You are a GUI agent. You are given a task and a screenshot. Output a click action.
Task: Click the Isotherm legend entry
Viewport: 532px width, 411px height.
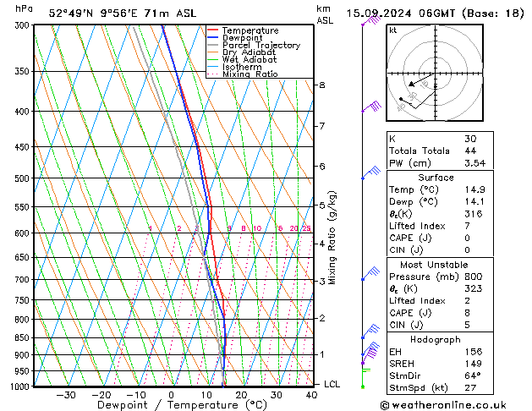(x=234, y=67)
